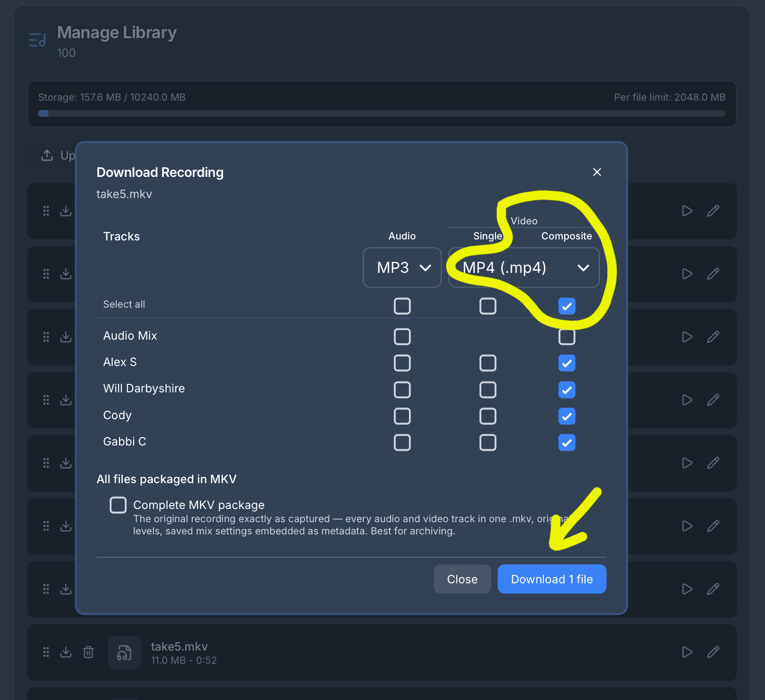Enable Will Darbyshire single video checkbox
The height and width of the screenshot is (700, 765).
pos(488,390)
